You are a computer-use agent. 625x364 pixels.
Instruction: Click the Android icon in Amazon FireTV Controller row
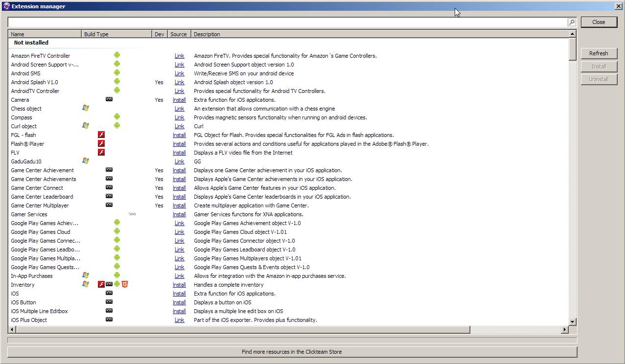(x=117, y=55)
